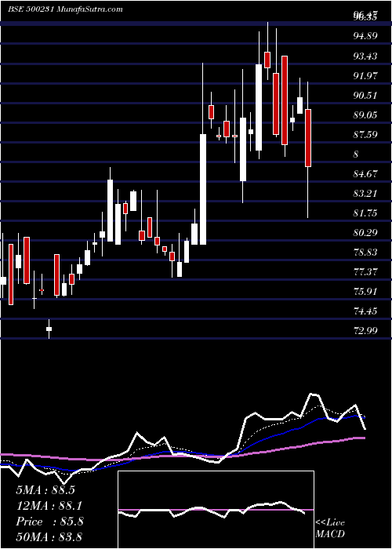Image resolution: width=392 pixels, height=549 pixels.
Task: Select the 81.75 price axis label
Action: [365, 213]
